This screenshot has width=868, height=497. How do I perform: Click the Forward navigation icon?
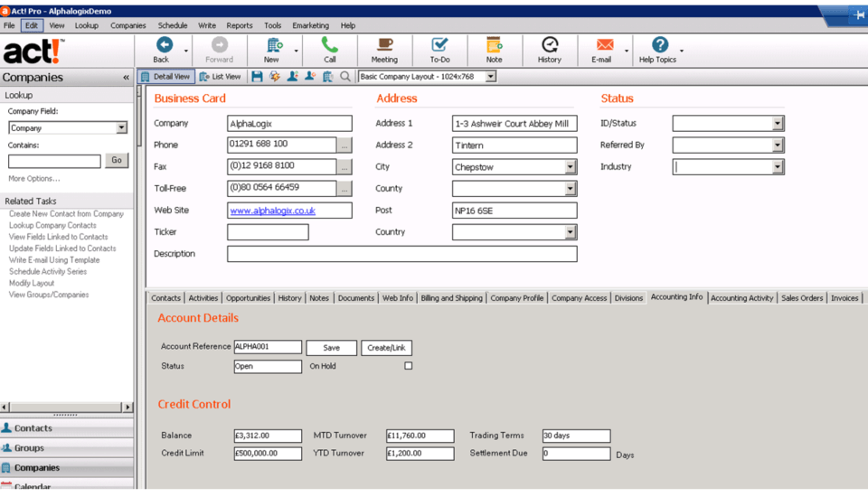[x=219, y=44]
